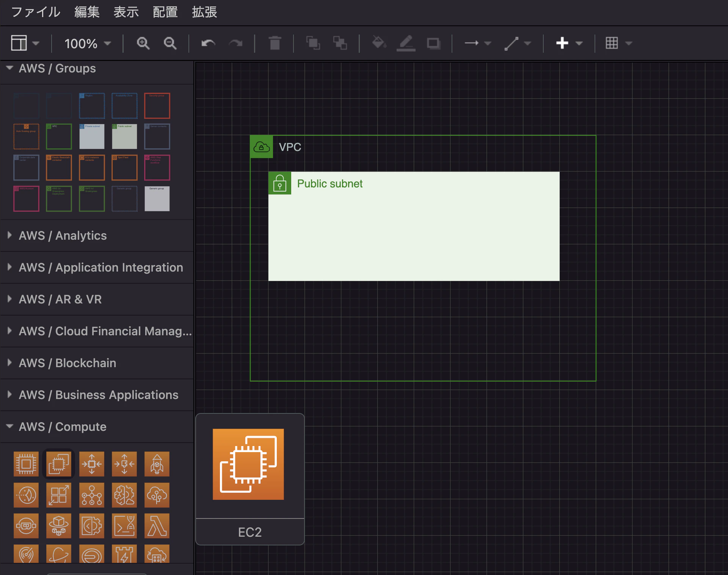
Task: Select the Lambda icon
Action: coord(157,526)
